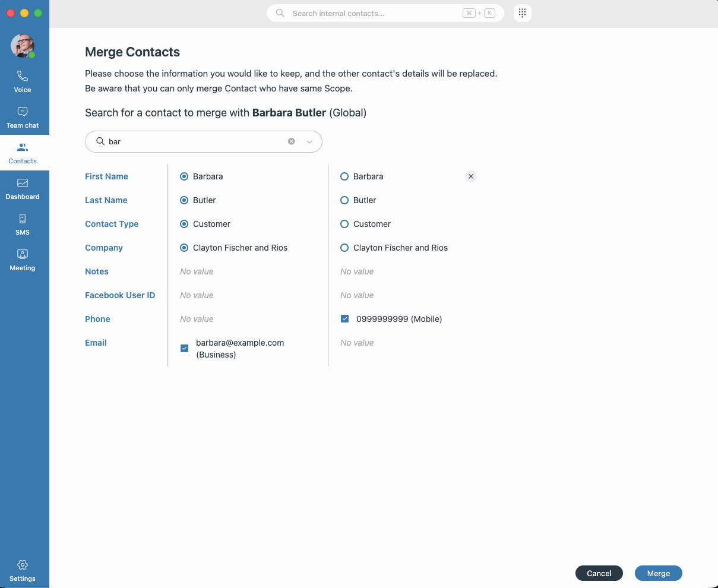
Task: Open the SMS section
Action: tap(22, 224)
